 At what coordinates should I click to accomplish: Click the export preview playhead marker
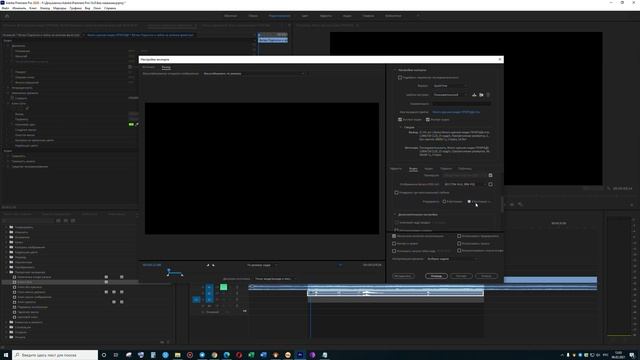coord(168,271)
